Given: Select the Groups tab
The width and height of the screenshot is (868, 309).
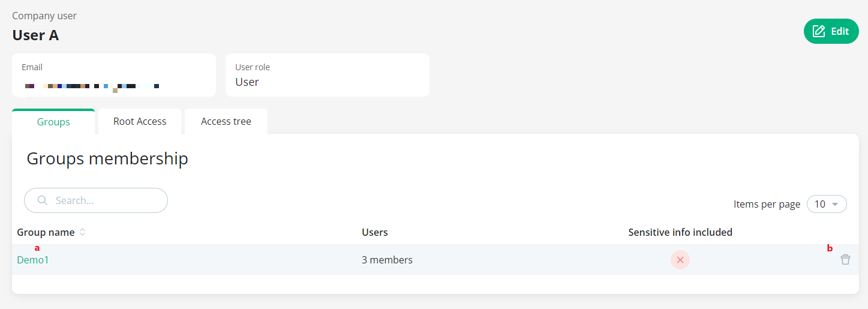Looking at the screenshot, I should [53, 122].
